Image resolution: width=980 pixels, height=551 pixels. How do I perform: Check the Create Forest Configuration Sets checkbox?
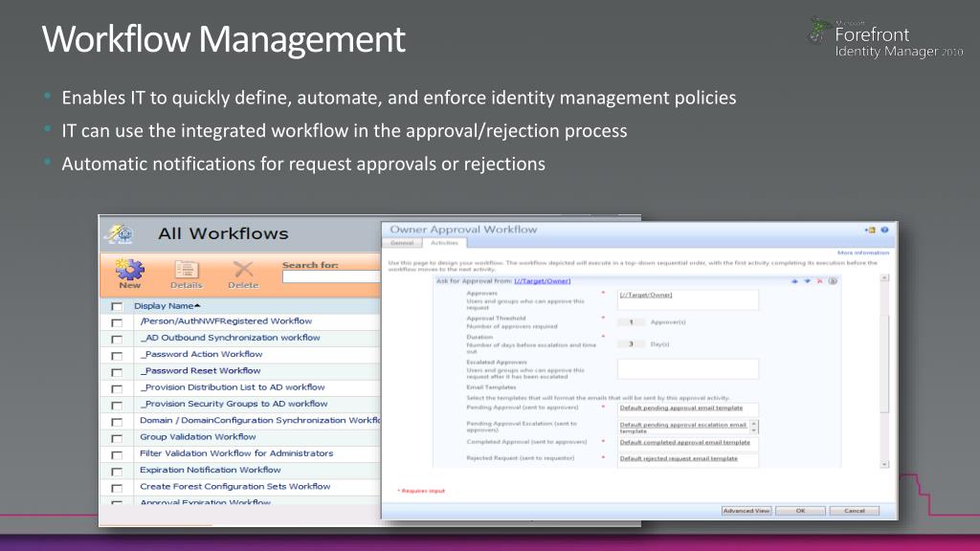[x=117, y=488]
